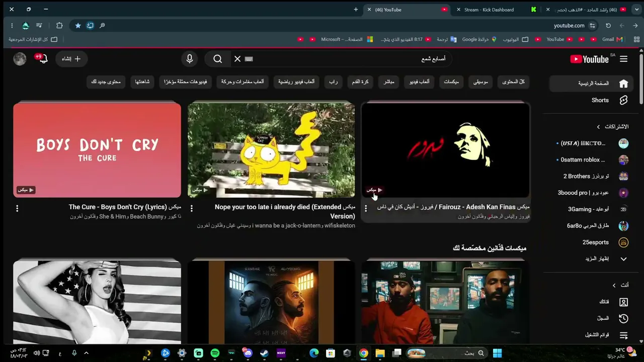Select the موسيقى music filter chip
Viewport: 644px width, 362px height.
[480, 81]
